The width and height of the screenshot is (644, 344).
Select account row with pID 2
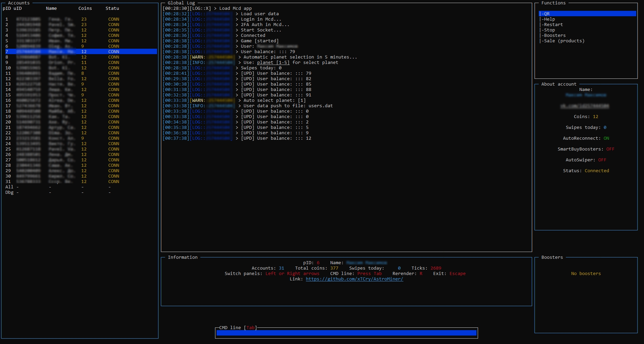80,25
